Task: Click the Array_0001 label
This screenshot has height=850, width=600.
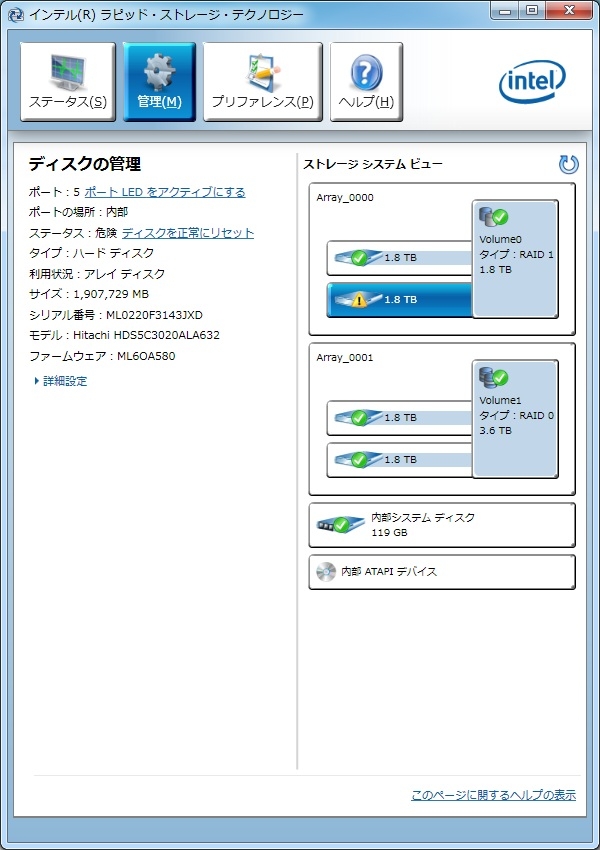Action: (345, 357)
